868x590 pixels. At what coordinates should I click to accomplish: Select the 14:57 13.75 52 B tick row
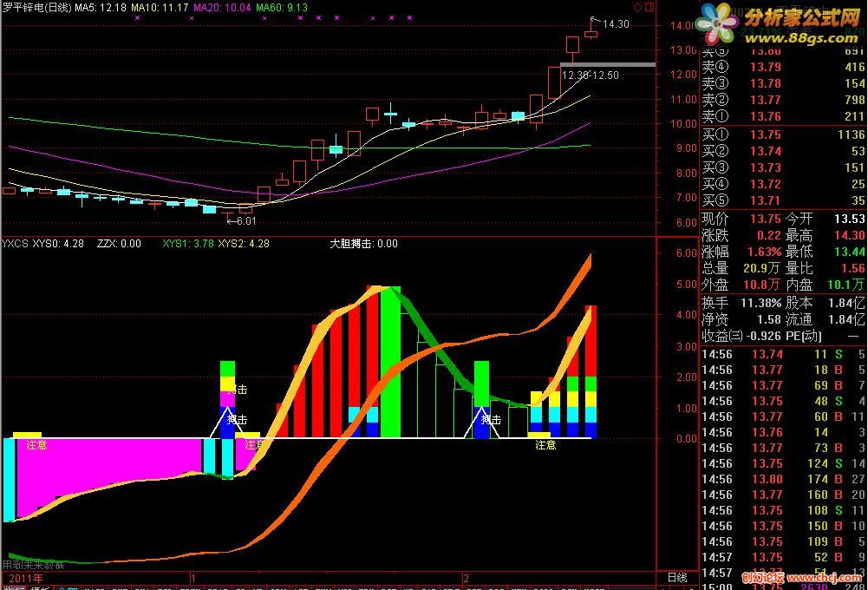coord(783,557)
